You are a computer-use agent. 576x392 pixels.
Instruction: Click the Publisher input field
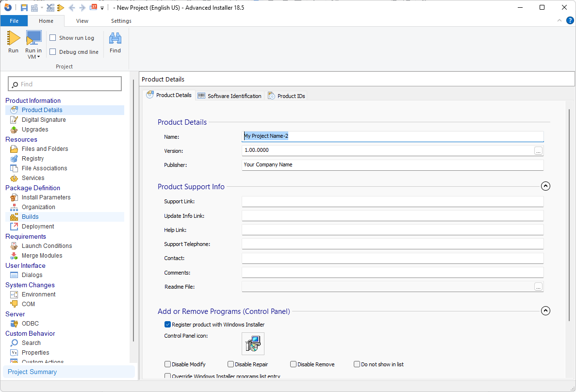[393, 165]
